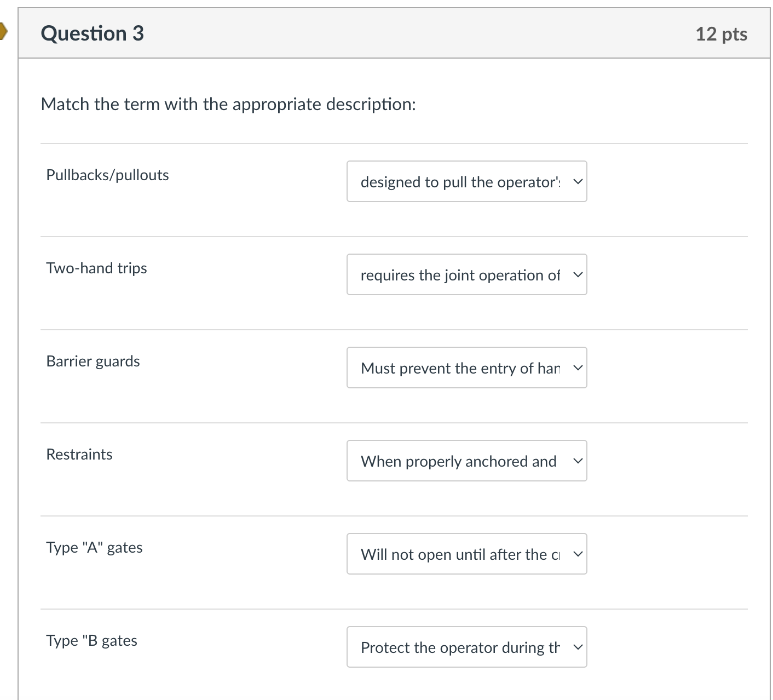773x700 pixels.
Task: Click the chevron on the Restraints dropdown
Action: click(x=577, y=461)
